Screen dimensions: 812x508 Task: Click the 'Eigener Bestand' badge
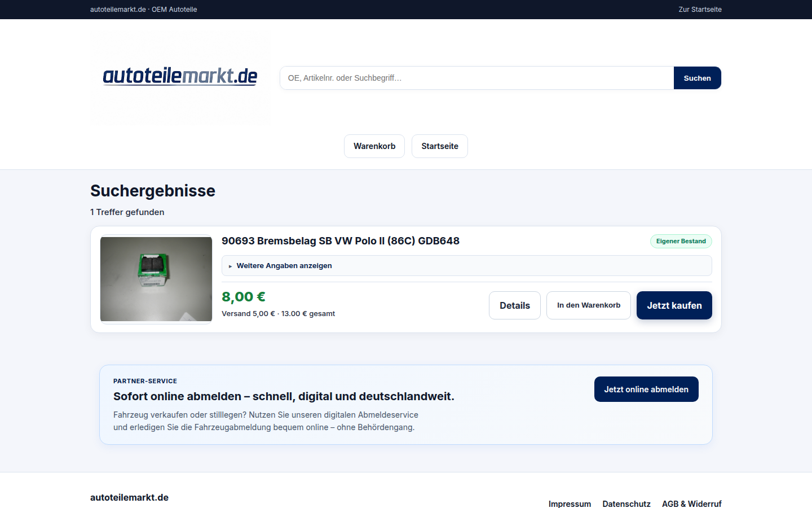681,241
